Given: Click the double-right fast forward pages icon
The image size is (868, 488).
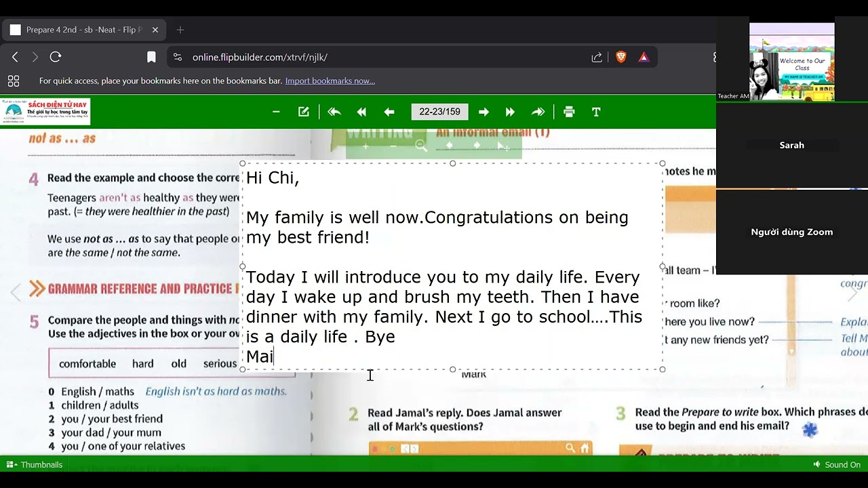Looking at the screenshot, I should 510,112.
